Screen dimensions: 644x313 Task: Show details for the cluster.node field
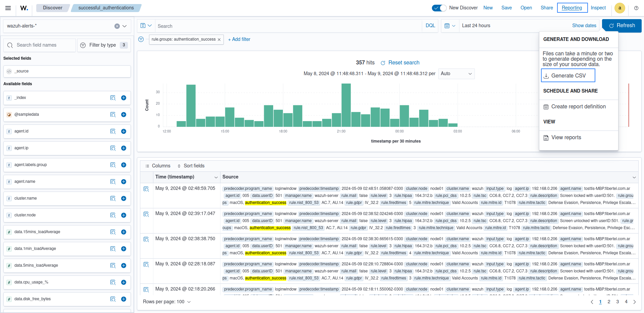pyautogui.click(x=113, y=215)
